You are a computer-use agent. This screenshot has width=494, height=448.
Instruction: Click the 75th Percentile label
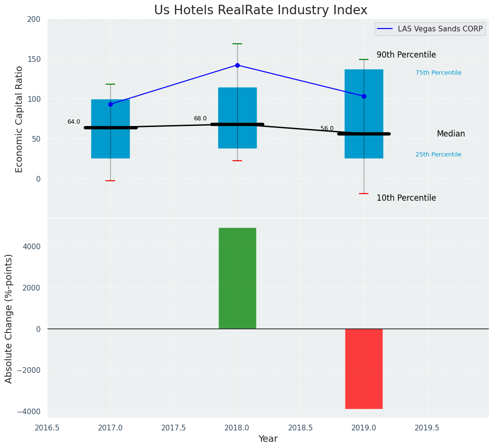tap(438, 73)
